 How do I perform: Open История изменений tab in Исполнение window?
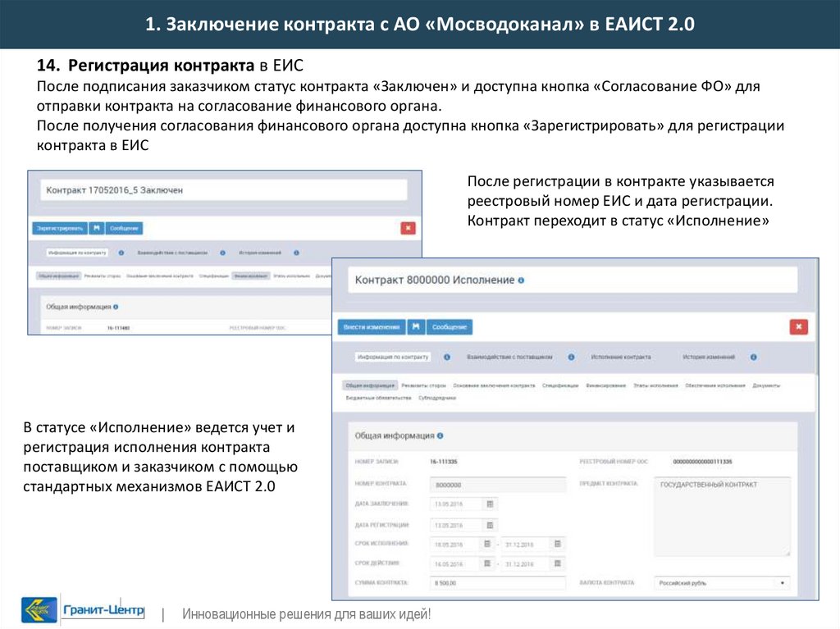click(708, 357)
